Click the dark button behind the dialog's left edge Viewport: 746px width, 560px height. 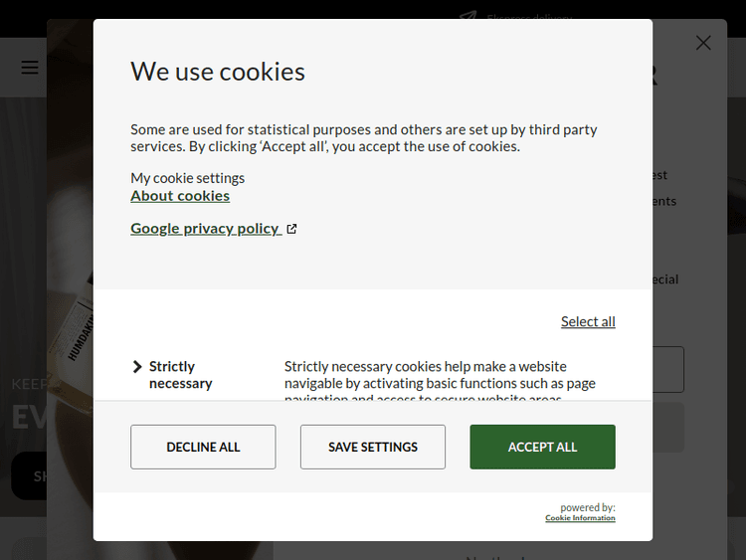pyautogui.click(x=28, y=475)
